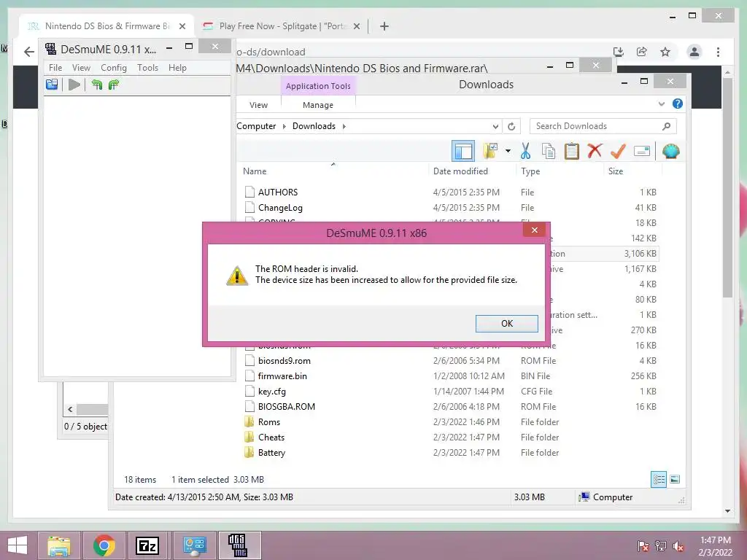747x560 pixels.
Task: Click OK in the DeSmuME error dialog
Action: coord(506,323)
